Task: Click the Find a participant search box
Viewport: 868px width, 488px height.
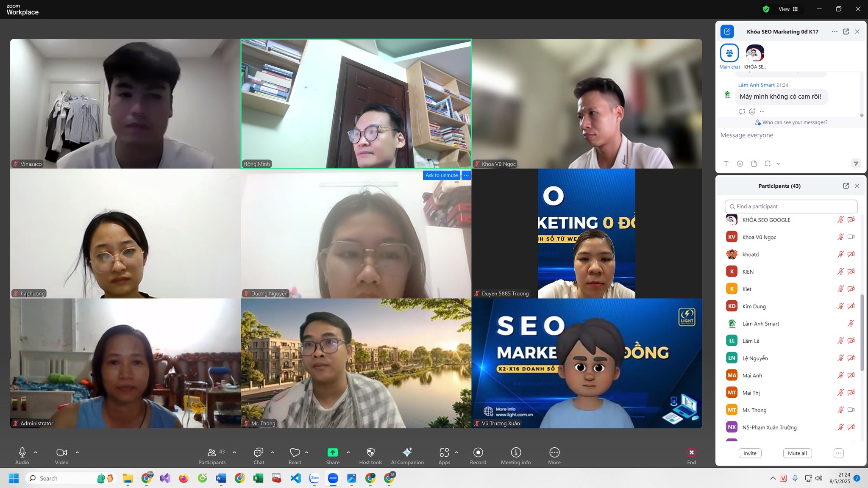Action: (791, 206)
